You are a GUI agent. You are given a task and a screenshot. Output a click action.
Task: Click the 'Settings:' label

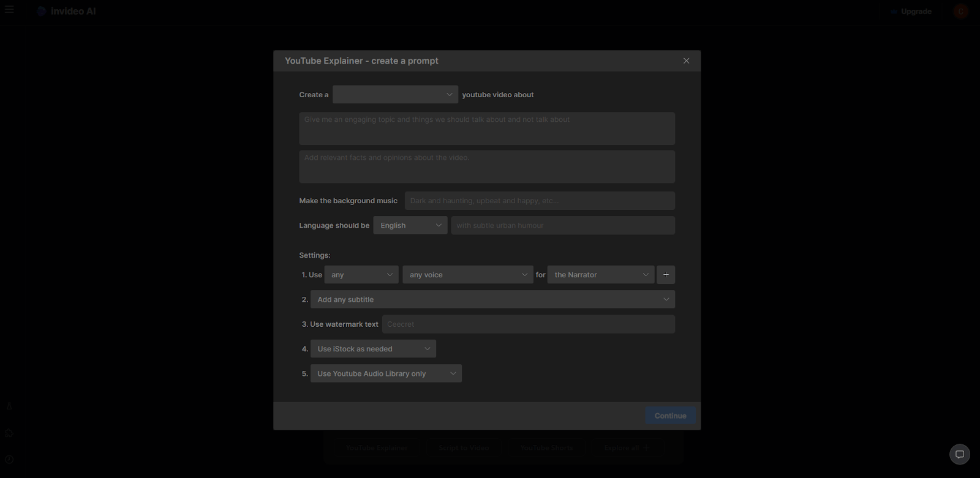(315, 255)
